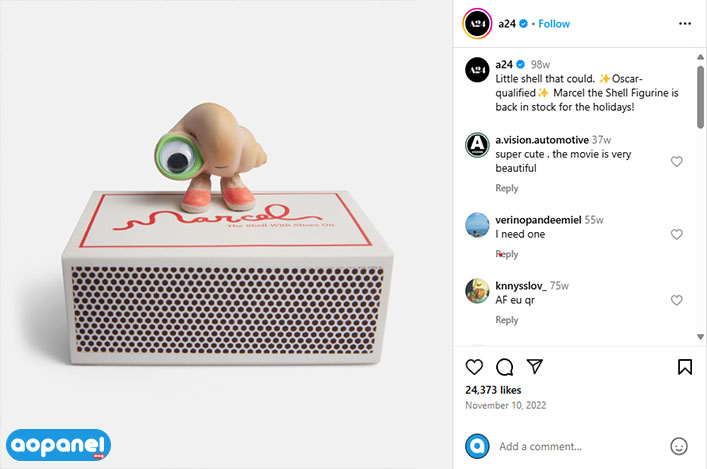Like verinopandeemiel's comment
The image size is (707, 469).
(676, 234)
